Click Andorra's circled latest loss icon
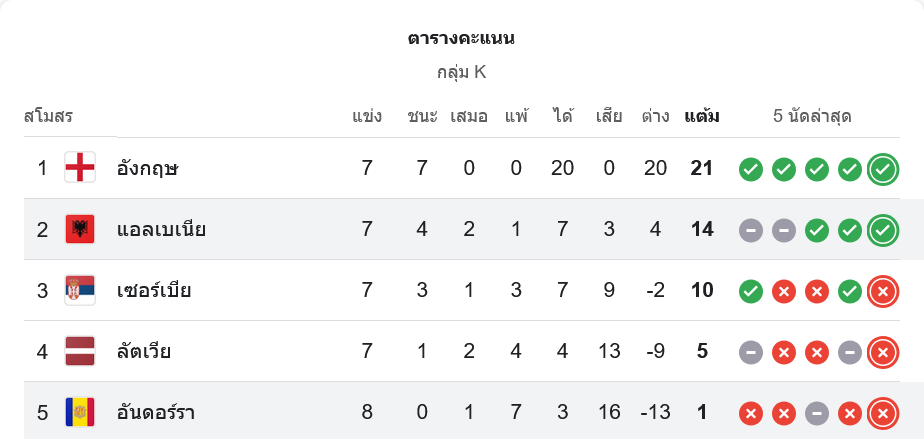 pyautogui.click(x=882, y=412)
